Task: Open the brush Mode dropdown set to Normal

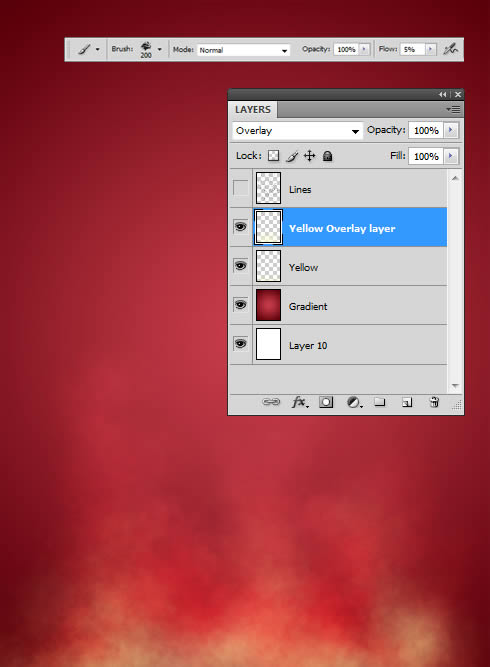Action: (244, 50)
